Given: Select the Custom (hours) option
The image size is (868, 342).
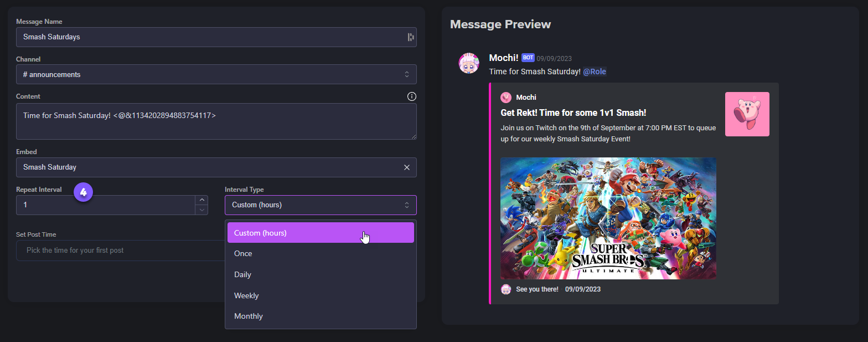Looking at the screenshot, I should [x=320, y=233].
